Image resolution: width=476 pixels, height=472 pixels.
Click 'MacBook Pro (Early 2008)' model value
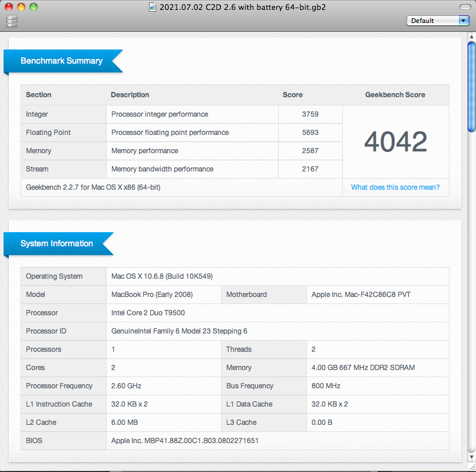(x=152, y=294)
